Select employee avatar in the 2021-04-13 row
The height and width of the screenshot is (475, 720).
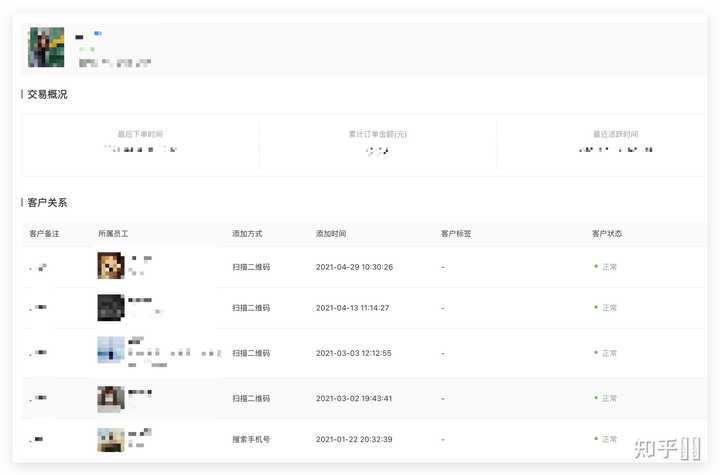point(110,307)
